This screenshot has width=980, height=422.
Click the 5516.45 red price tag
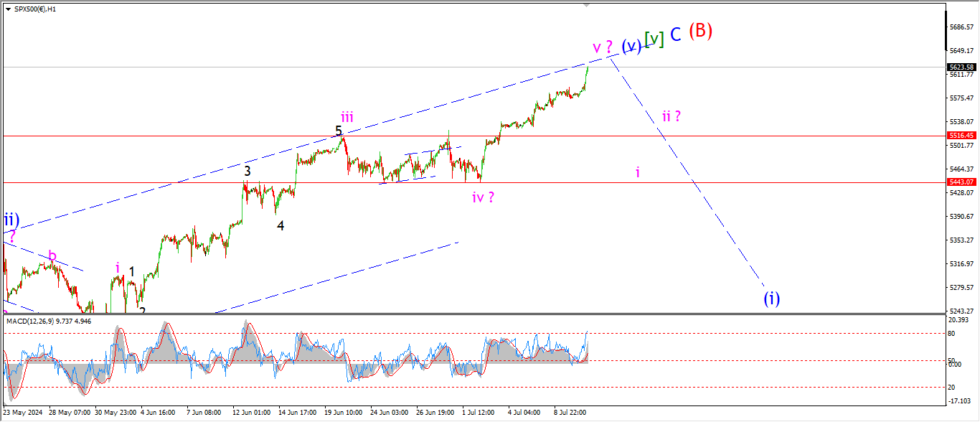click(x=961, y=136)
